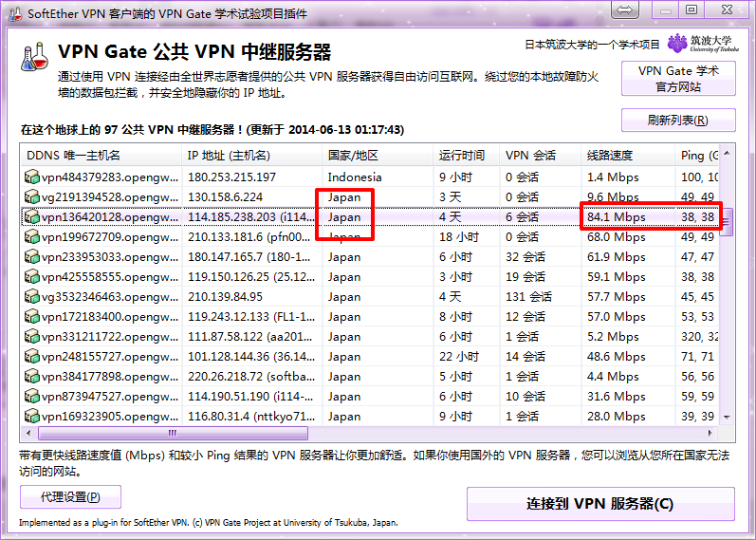The height and width of the screenshot is (540, 756).
Task: Click the vertical scrollbar down arrow
Action: tap(727, 419)
